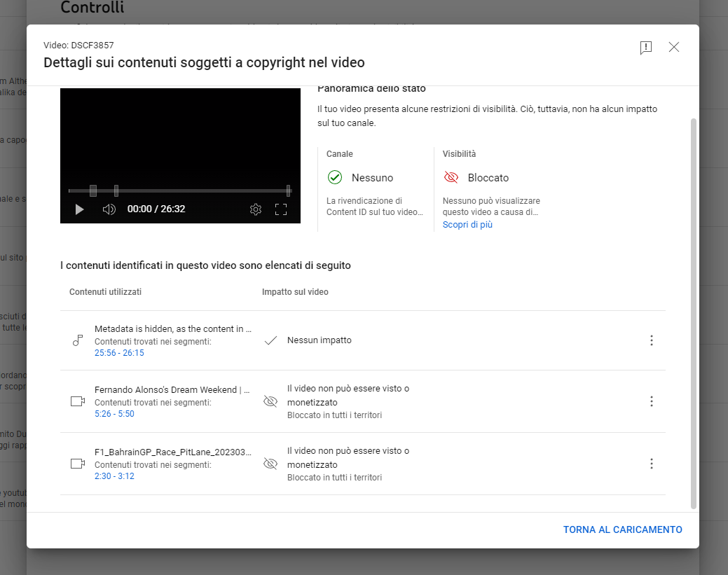Send feedback via the exclamation speech-bubble icon
Viewport: 728px width, 575px height.
coord(646,48)
